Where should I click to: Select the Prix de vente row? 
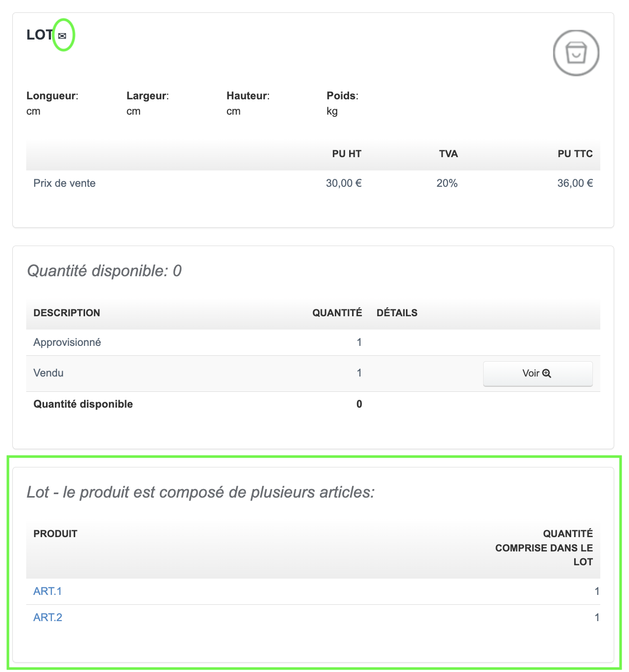click(64, 183)
